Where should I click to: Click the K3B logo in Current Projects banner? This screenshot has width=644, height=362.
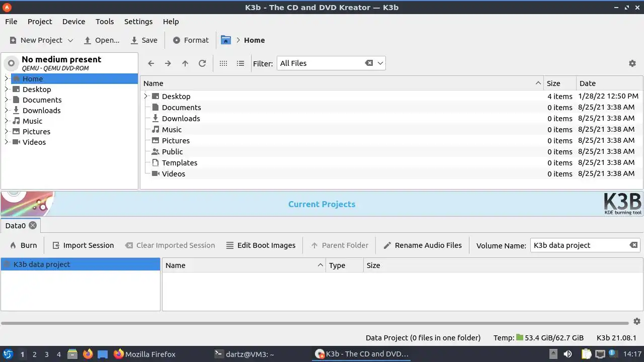623,204
